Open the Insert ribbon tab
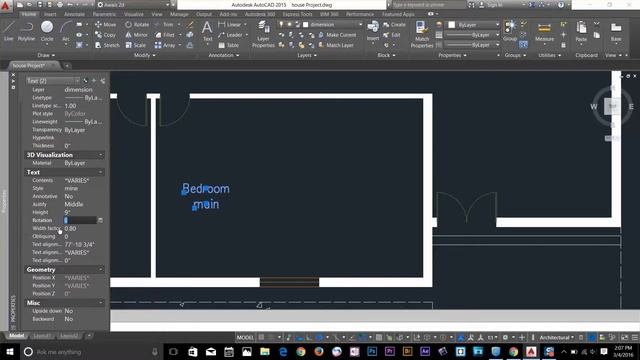 click(x=50, y=14)
